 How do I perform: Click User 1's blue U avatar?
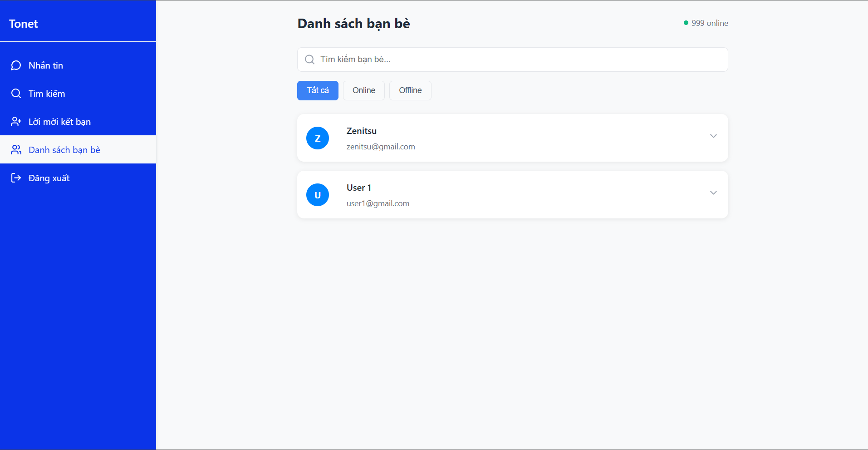point(318,195)
